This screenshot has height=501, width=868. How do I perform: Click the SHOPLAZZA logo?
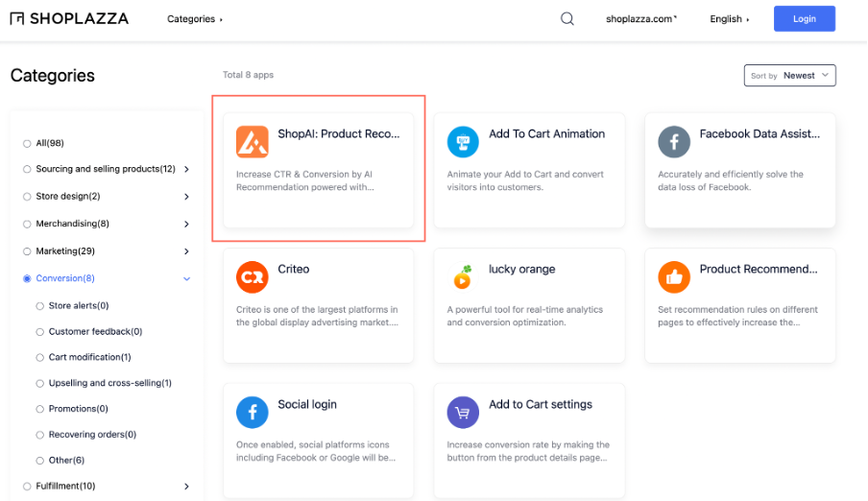[x=69, y=19]
